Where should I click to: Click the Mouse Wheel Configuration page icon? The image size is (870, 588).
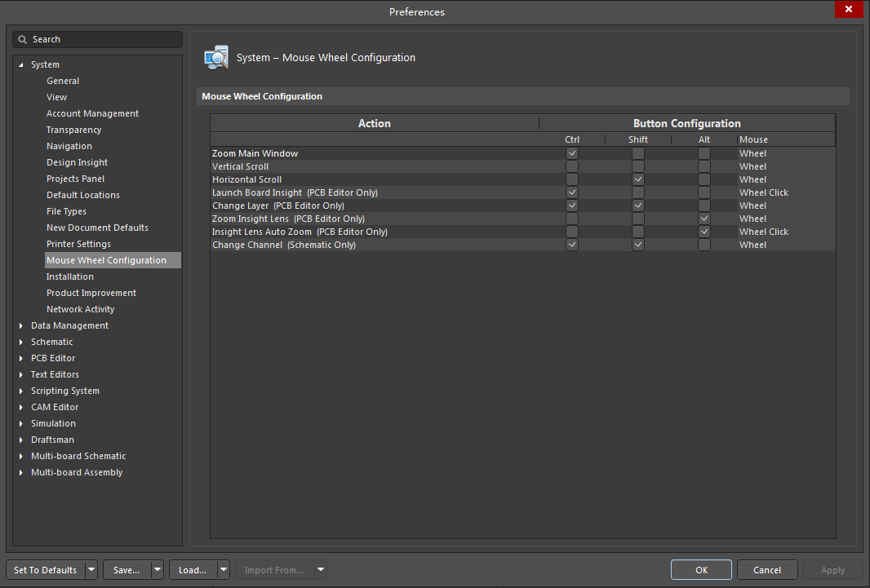[216, 57]
